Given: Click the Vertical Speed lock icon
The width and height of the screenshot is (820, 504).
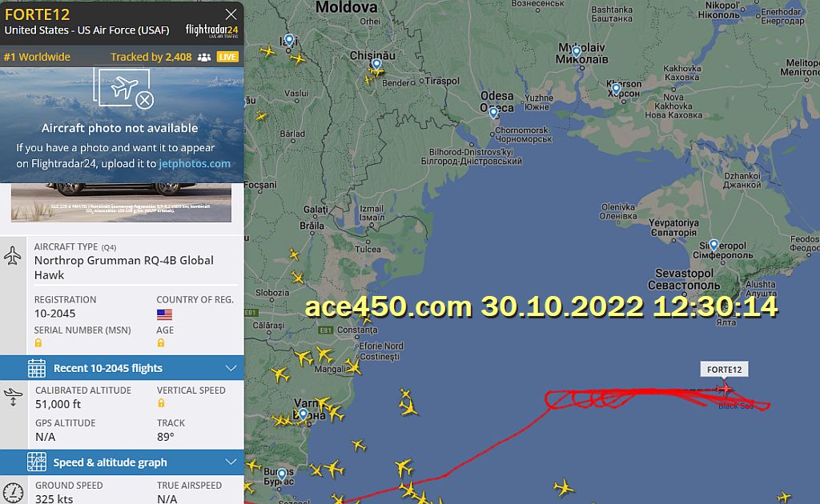Looking at the screenshot, I should 161,403.
